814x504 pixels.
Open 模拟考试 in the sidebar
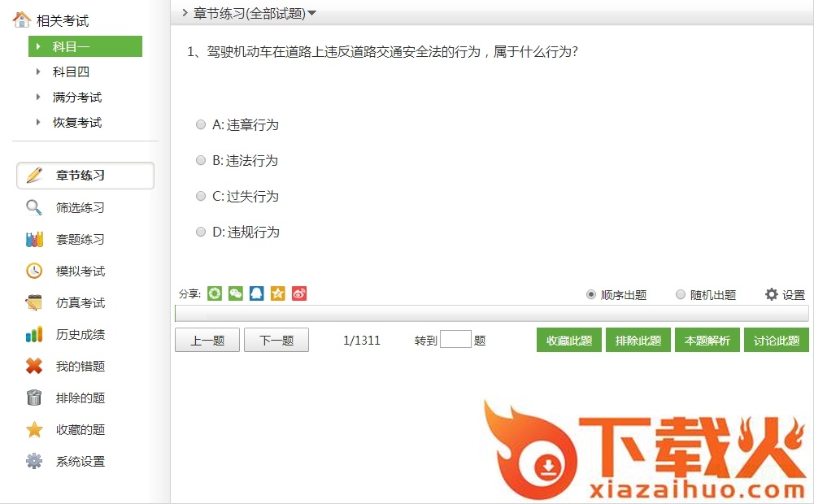point(80,272)
